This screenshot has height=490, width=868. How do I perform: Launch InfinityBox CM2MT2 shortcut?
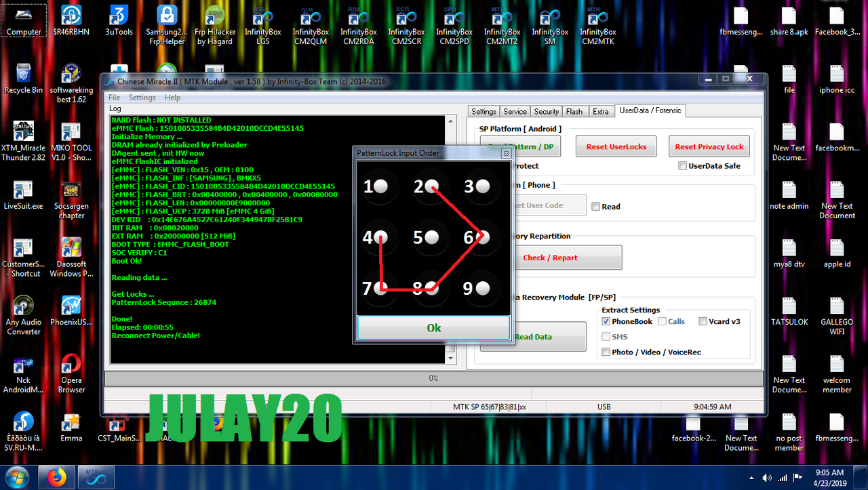click(502, 24)
